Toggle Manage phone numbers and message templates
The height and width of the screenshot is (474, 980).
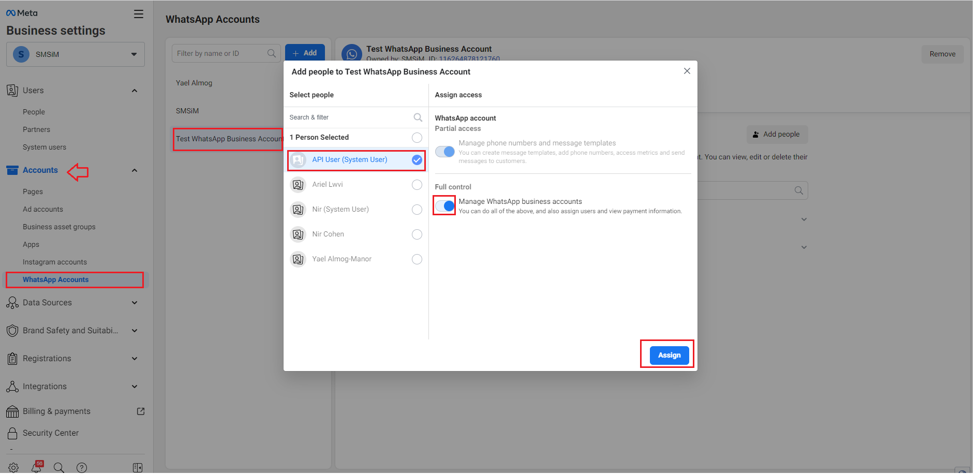pyautogui.click(x=444, y=152)
